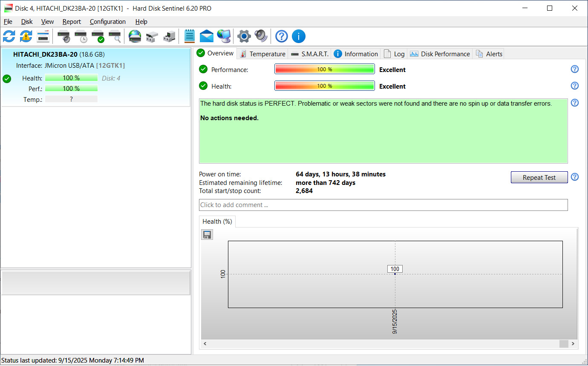The image size is (588, 366).
Task: Minimize the Hard Disk Sentinel window
Action: point(526,8)
